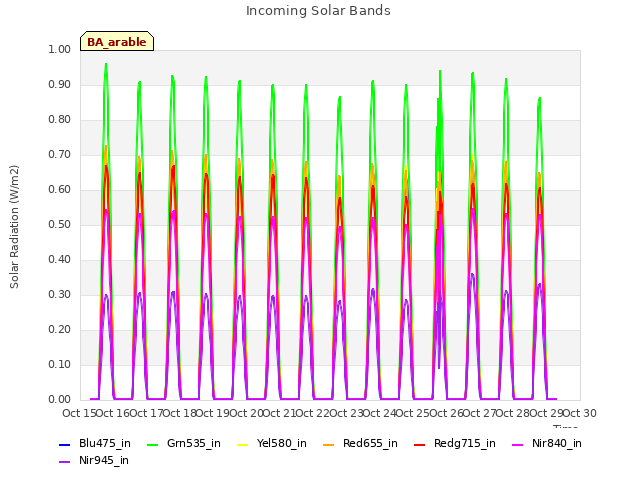Image resolution: width=640 pixels, height=480 pixels.
Task: Click the Nir840_in legend label
Action: click(x=557, y=443)
